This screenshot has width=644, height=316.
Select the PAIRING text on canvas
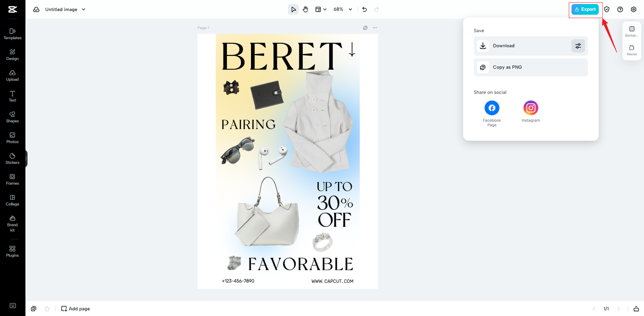[249, 124]
